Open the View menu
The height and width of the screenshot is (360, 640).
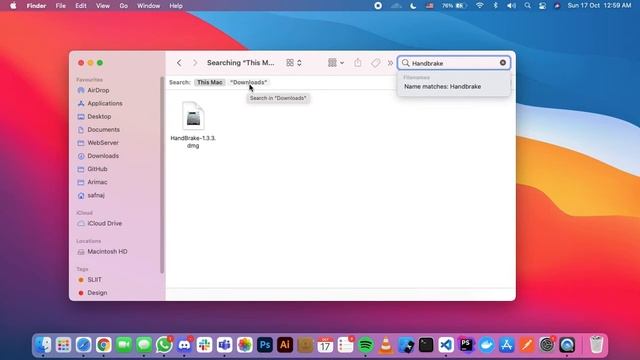point(102,6)
